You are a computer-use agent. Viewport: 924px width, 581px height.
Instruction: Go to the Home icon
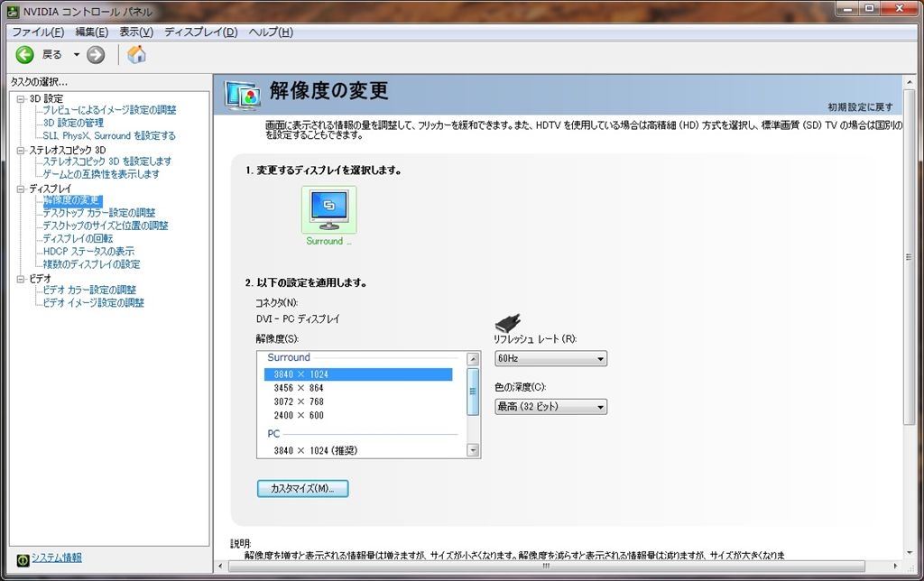[x=136, y=55]
